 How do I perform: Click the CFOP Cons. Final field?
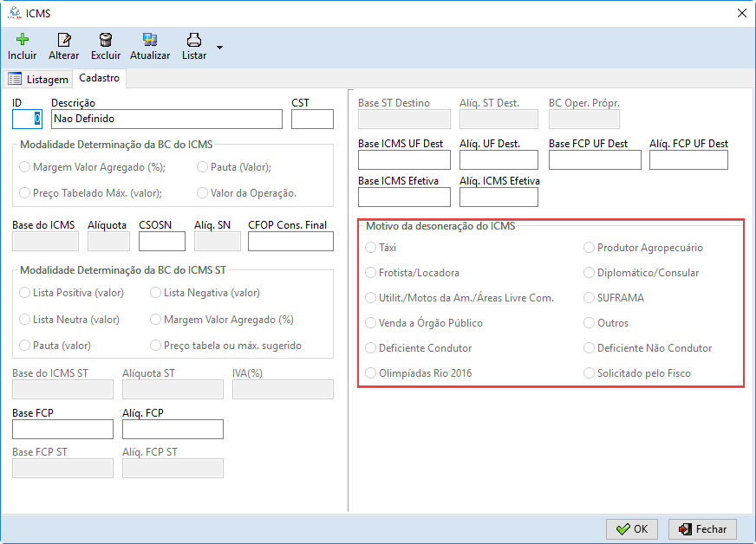(x=290, y=242)
